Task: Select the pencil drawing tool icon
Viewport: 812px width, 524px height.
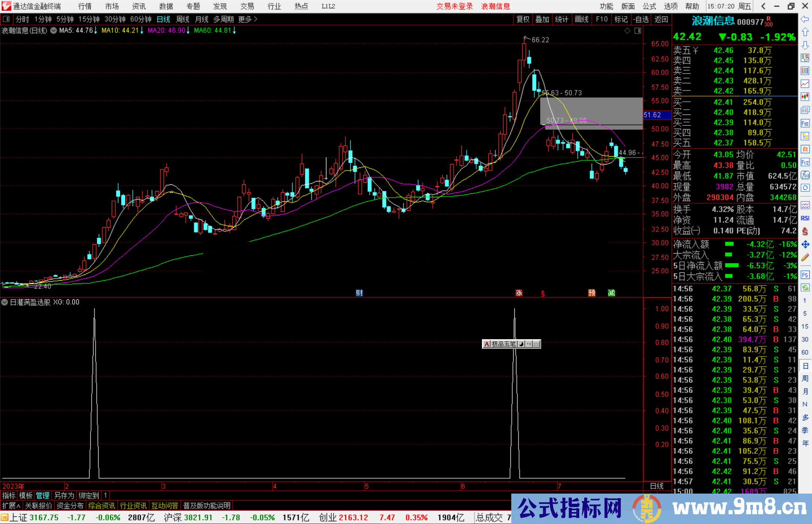Action: pyautogui.click(x=805, y=257)
